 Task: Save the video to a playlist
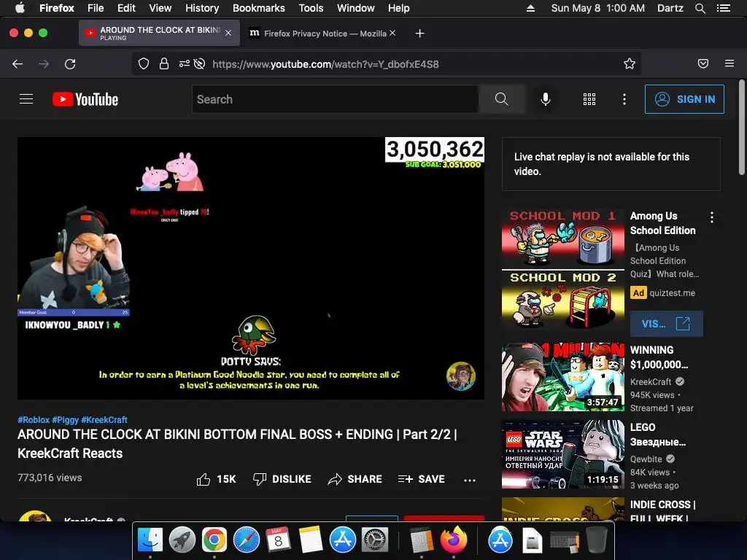tap(421, 479)
